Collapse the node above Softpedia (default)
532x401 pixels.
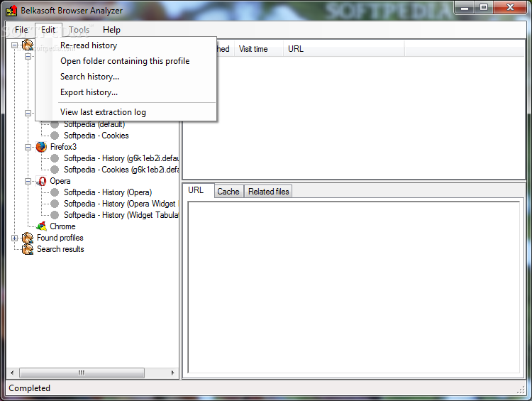pyautogui.click(x=28, y=113)
